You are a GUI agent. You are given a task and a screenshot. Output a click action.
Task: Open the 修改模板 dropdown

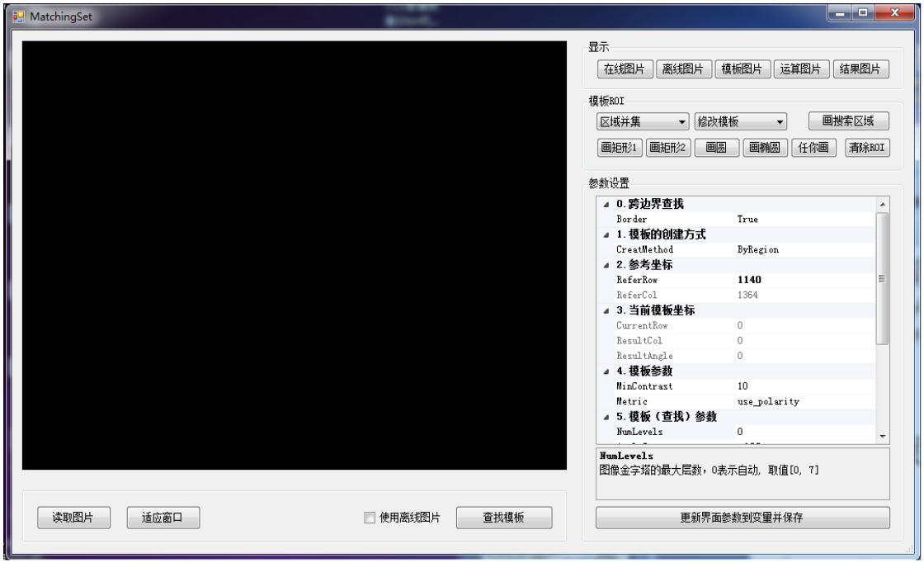pyautogui.click(x=740, y=121)
